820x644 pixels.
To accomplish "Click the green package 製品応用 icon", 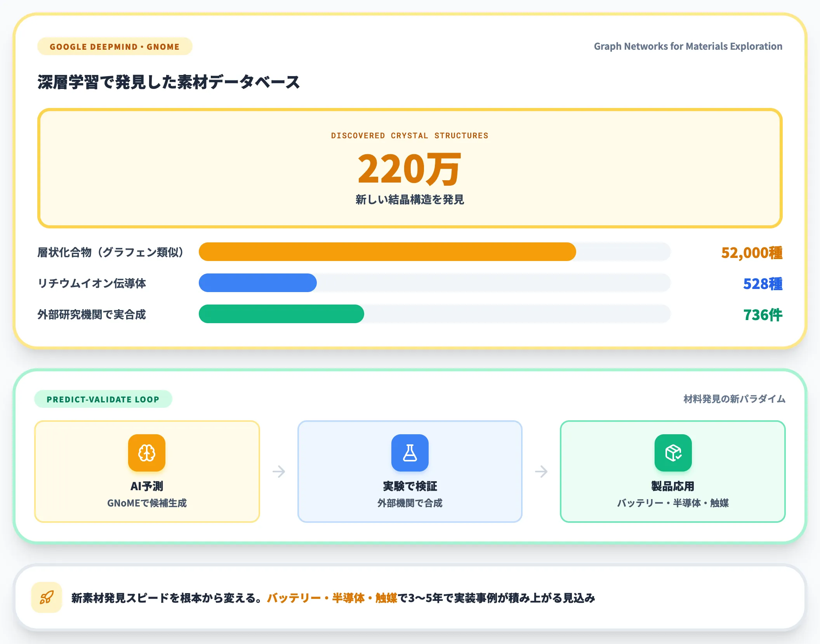I will tap(673, 453).
